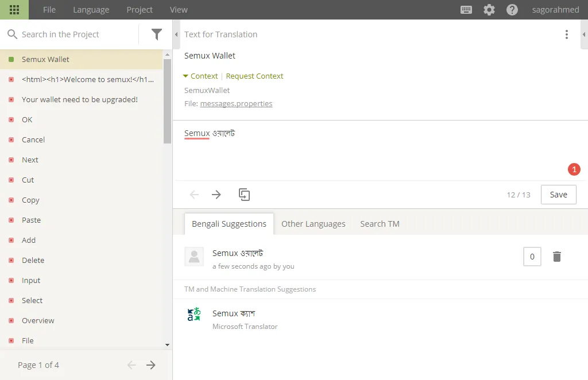Select the OK string
Viewport: 588px width, 380px height.
pyautogui.click(x=82, y=119)
